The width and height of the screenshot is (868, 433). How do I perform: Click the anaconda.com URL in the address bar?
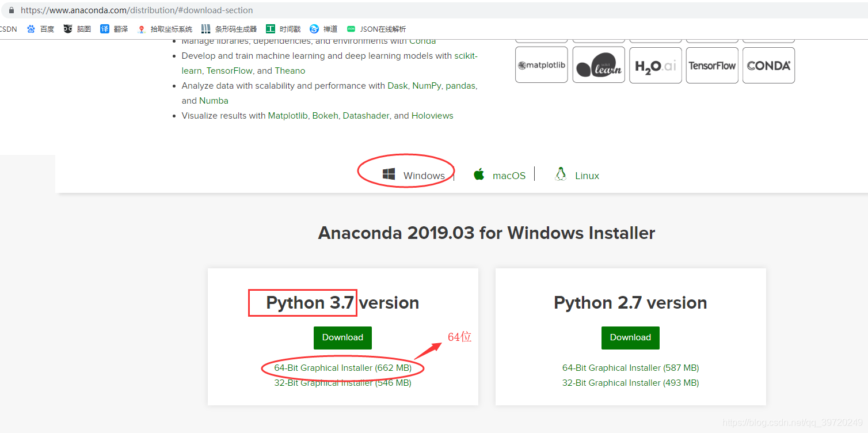136,10
